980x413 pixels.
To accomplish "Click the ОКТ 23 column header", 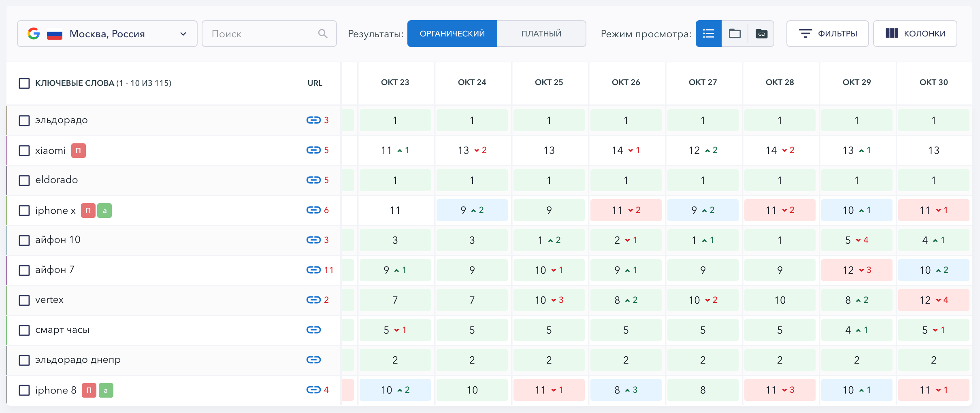I will [x=395, y=82].
